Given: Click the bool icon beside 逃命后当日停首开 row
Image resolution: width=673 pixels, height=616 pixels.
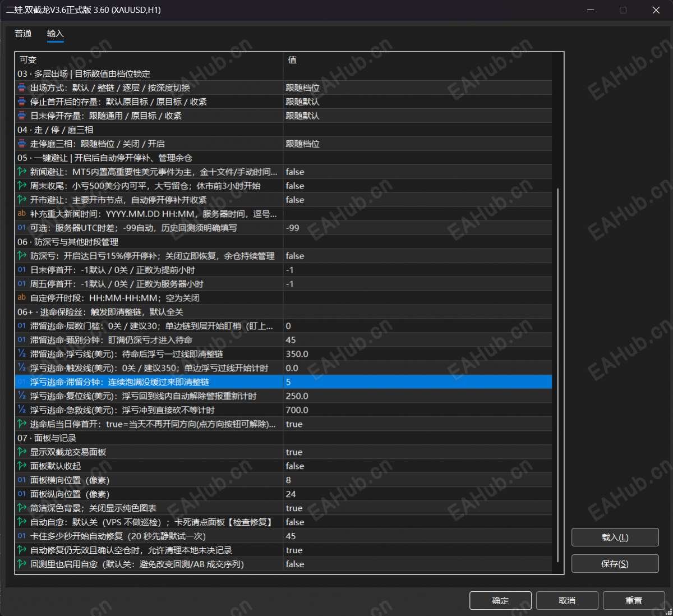Looking at the screenshot, I should [22, 424].
